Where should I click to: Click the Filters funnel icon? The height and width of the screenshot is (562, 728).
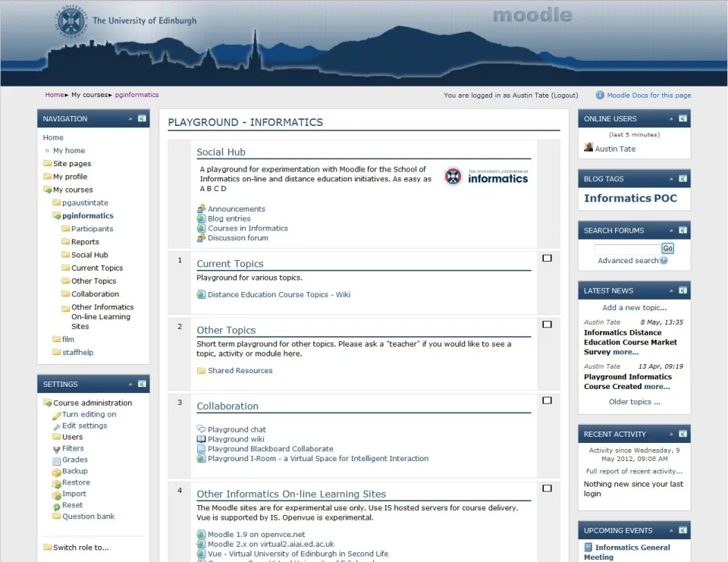point(57,449)
